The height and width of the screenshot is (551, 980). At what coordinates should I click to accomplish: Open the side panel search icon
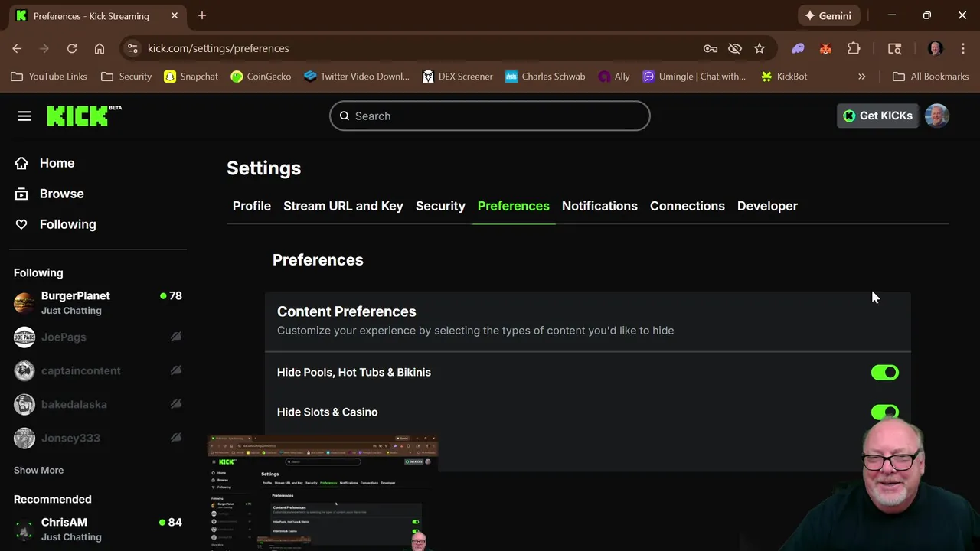pyautogui.click(x=894, y=48)
